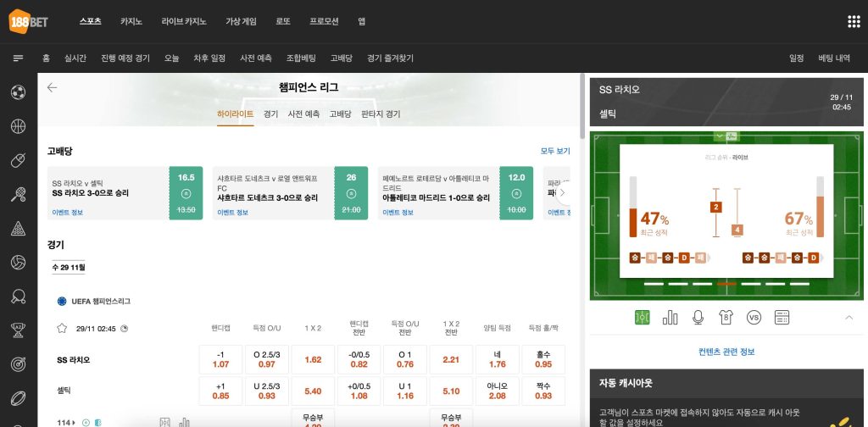Open the apps grid icon at top right
Screen dimensions: 868x427
(x=854, y=21)
